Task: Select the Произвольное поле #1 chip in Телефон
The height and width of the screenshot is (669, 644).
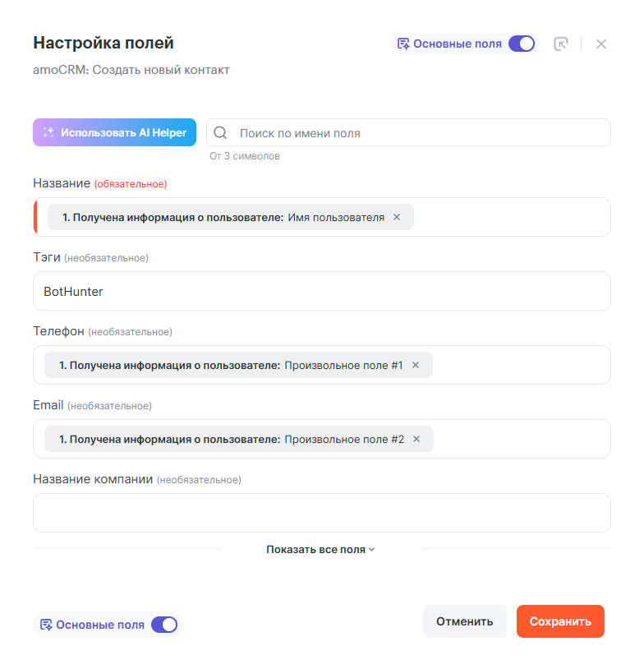Action: coord(230,365)
